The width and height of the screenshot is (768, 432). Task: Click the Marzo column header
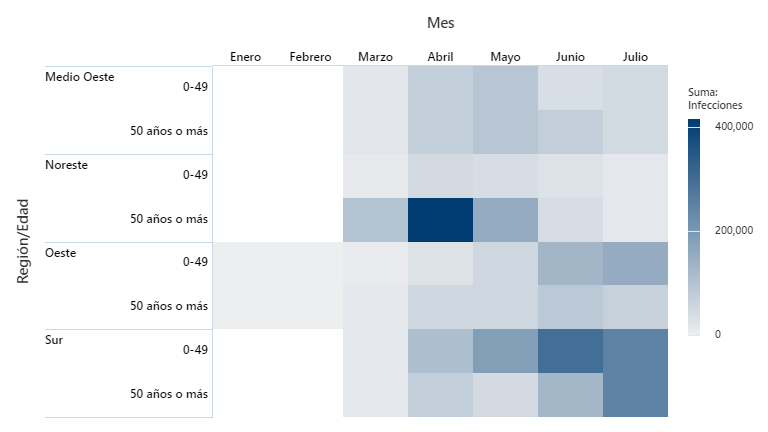click(375, 57)
